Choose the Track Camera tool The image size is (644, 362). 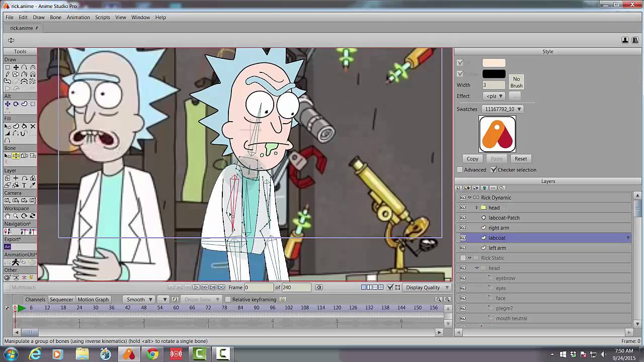pos(8,201)
